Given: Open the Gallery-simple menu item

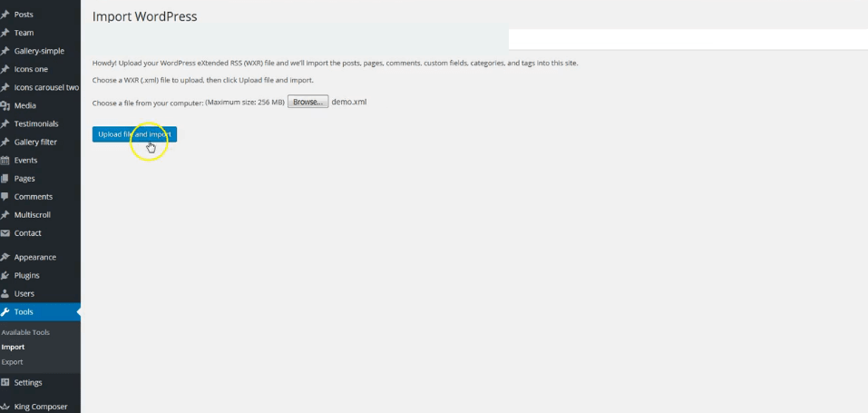Looking at the screenshot, I should point(39,51).
